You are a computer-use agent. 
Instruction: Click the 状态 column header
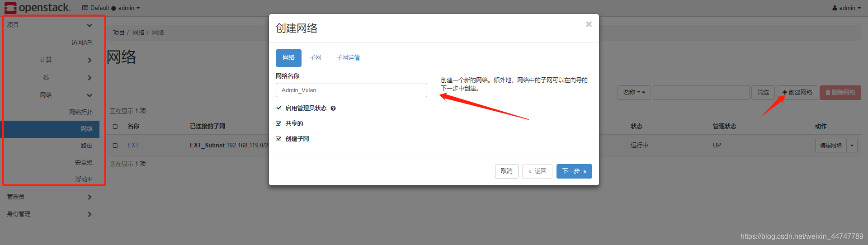(637, 127)
